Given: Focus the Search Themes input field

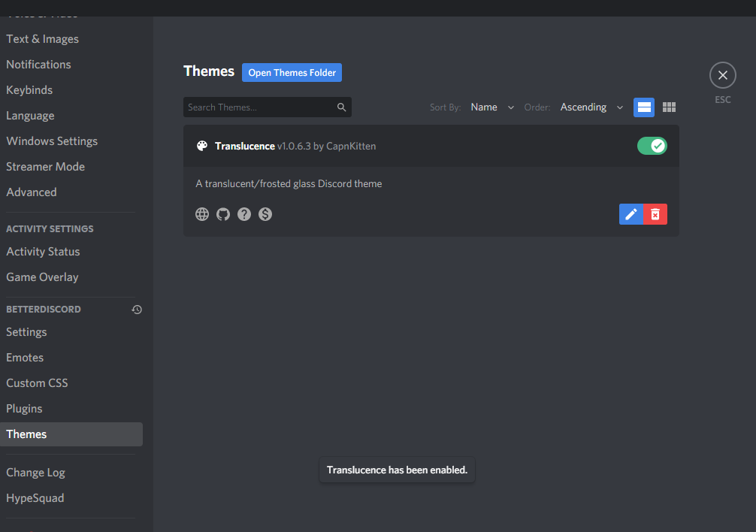Looking at the screenshot, I should tap(267, 107).
